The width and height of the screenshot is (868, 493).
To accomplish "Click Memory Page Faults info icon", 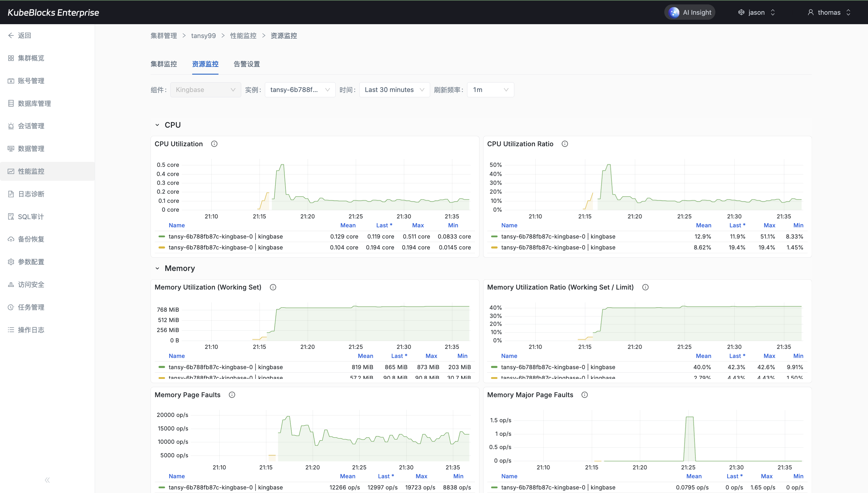I will [x=232, y=395].
